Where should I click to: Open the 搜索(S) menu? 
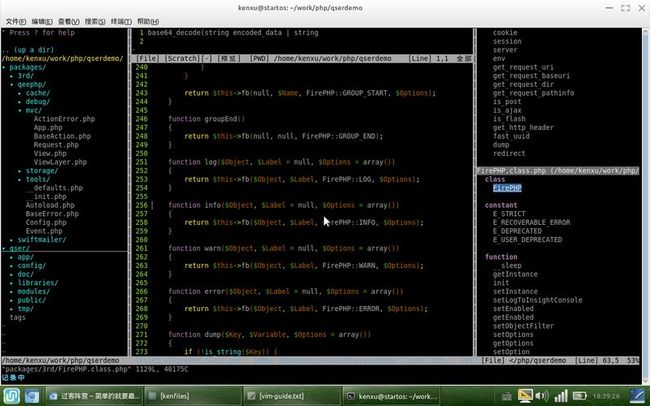tap(95, 21)
